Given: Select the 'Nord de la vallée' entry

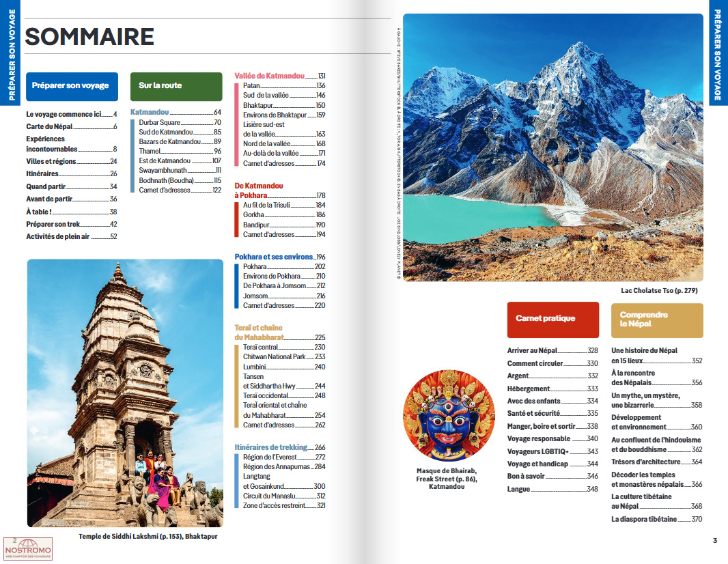Looking at the screenshot, I should click(284, 144).
